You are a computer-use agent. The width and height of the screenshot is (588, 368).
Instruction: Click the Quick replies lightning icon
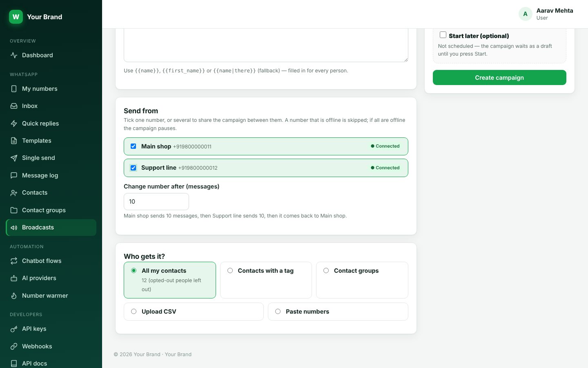(14, 123)
